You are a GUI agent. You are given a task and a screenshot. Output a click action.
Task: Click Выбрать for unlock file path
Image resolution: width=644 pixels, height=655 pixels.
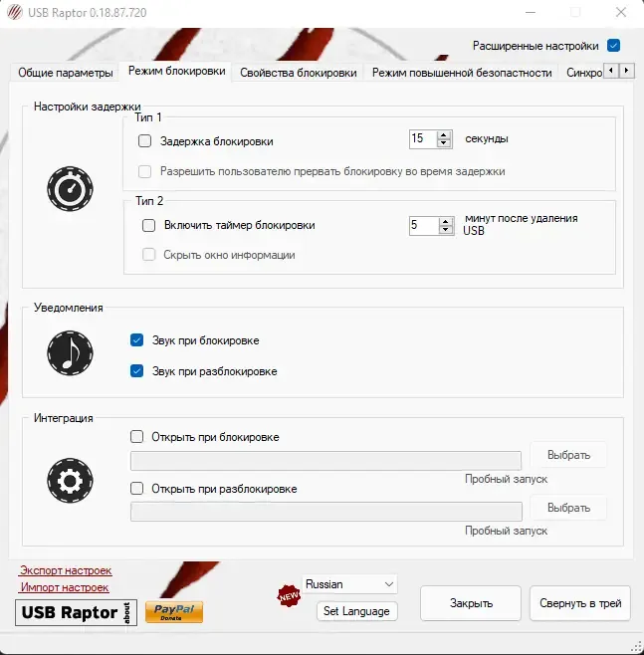click(568, 508)
